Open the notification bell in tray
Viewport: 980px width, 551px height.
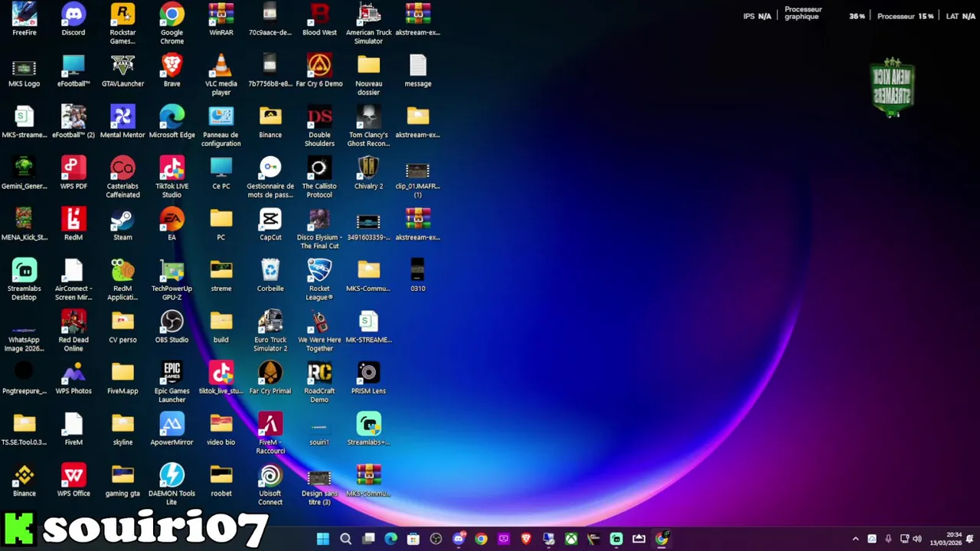(970, 539)
